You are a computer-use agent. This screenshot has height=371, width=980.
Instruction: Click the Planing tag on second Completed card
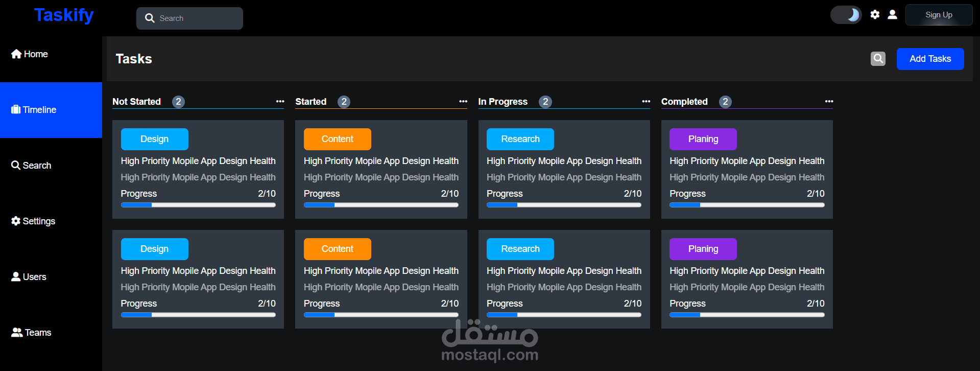[703, 249]
